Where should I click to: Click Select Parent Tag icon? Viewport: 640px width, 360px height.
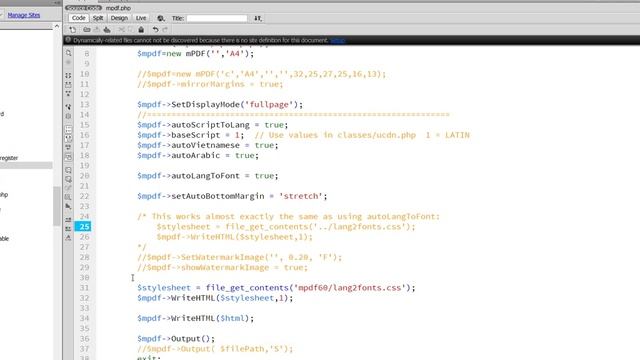pyautogui.click(x=69, y=107)
